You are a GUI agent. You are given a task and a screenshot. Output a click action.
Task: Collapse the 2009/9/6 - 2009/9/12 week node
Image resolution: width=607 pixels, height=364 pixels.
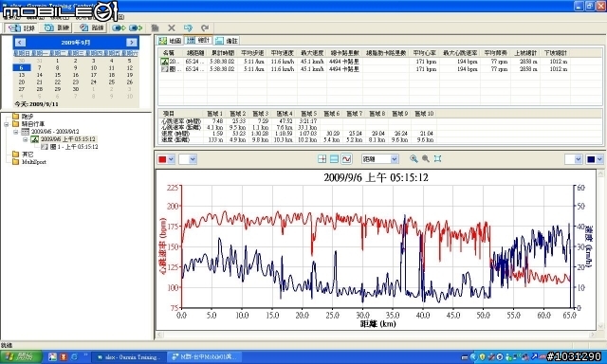(16, 132)
